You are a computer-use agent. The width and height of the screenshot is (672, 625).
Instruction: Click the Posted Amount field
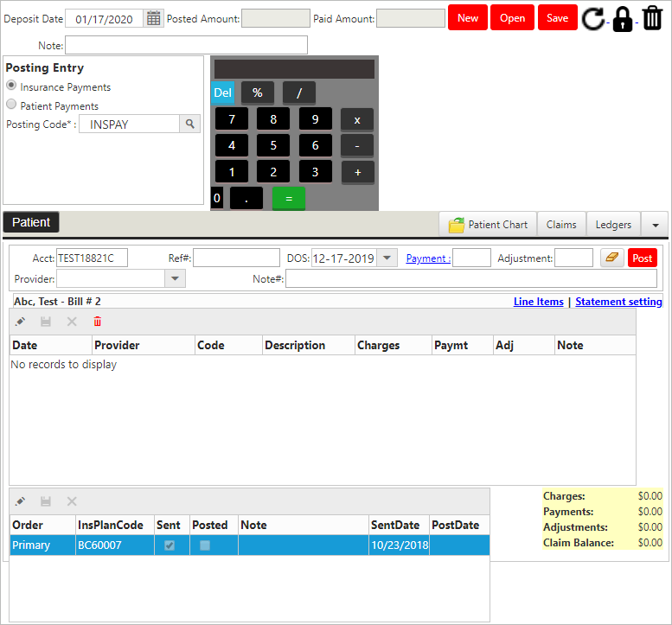276,18
